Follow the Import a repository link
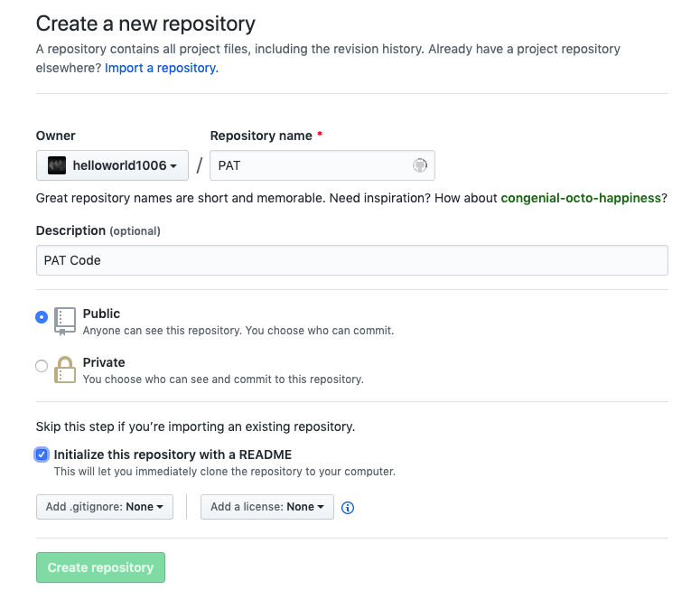The width and height of the screenshot is (700, 600). (x=162, y=68)
